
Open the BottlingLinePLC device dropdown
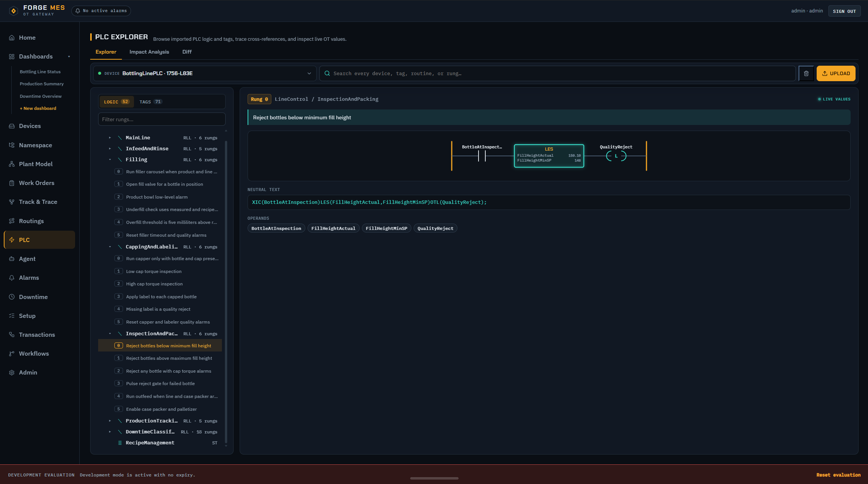coord(205,74)
